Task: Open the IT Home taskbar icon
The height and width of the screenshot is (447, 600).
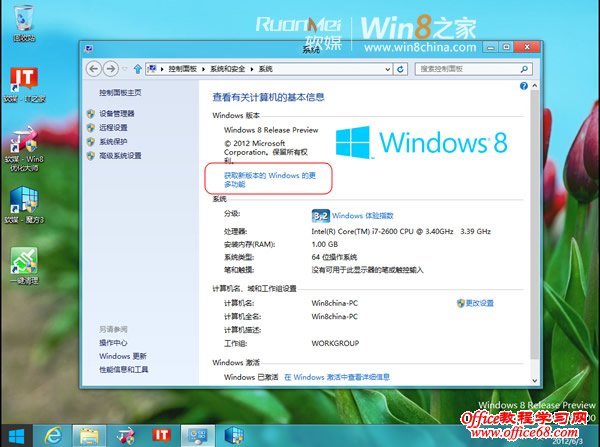Action: coord(161,436)
